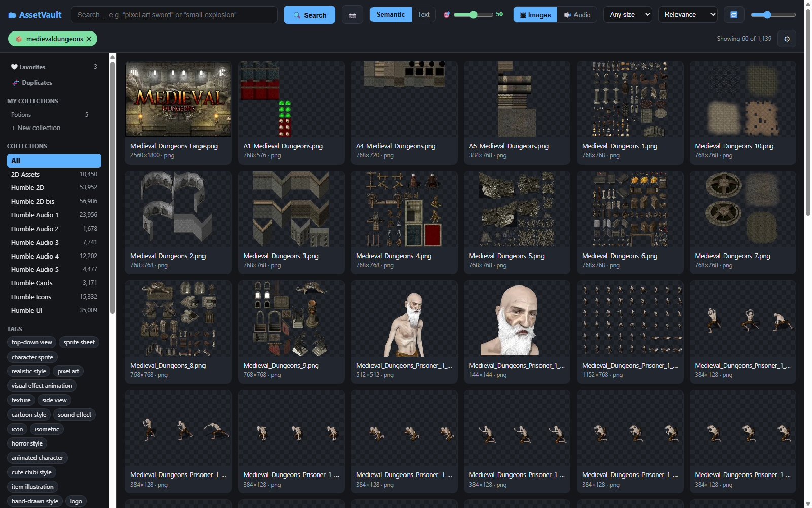
Task: Click the speaker icon on the Audio toggle
Action: [567, 15]
